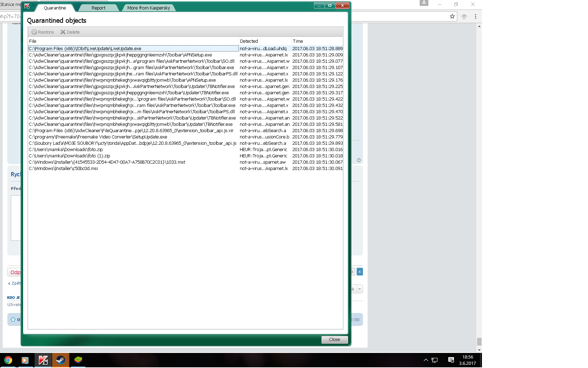Select the not-a-virus...usionCore.b detection cell
Image resolution: width=588 pixels, height=368 pixels.
[x=265, y=137]
